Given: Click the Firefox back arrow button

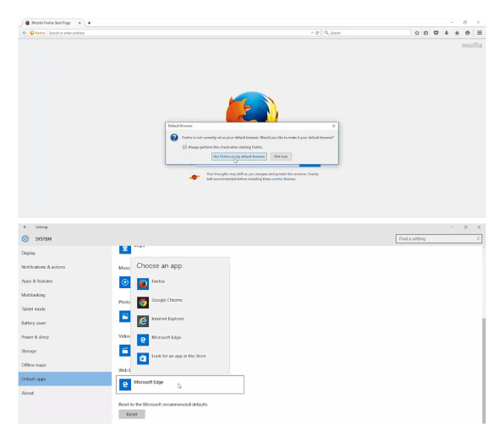Looking at the screenshot, I should pos(25,33).
